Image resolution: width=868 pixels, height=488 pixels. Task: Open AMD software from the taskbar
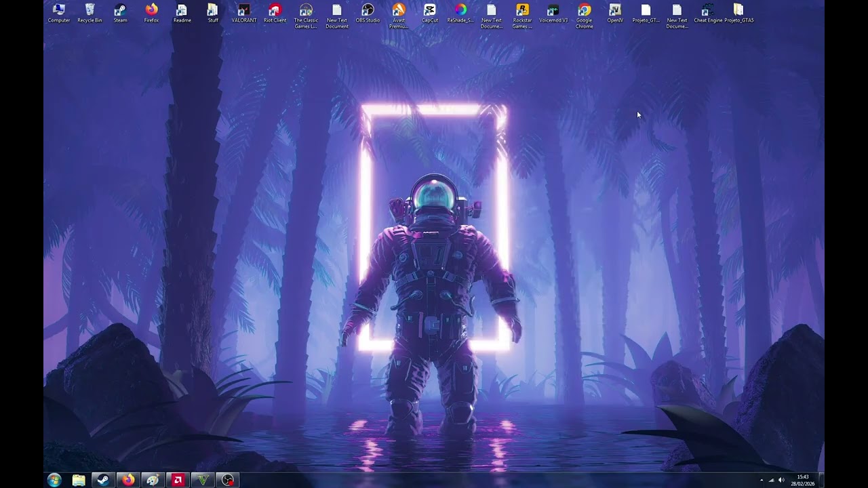[178, 481]
